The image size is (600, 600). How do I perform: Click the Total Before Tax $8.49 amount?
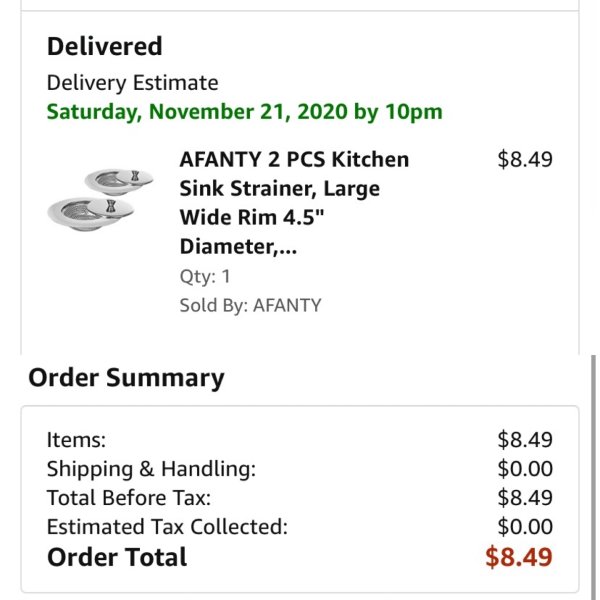[525, 498]
